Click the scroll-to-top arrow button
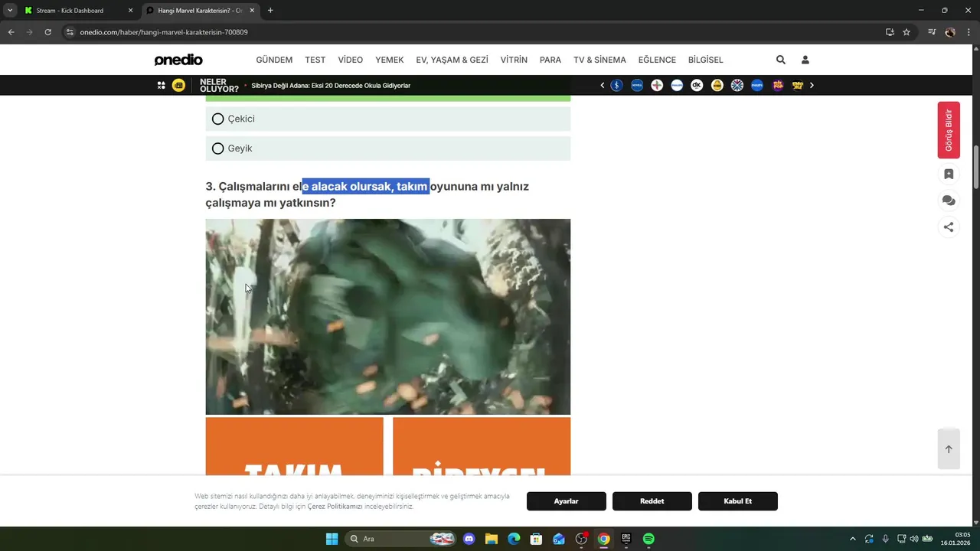The width and height of the screenshot is (980, 551). pos(949,449)
